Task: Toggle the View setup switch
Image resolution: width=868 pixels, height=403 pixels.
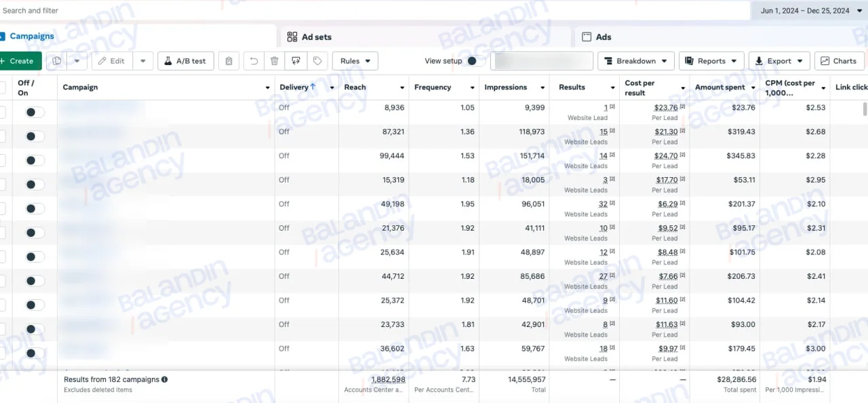Action: [476, 61]
